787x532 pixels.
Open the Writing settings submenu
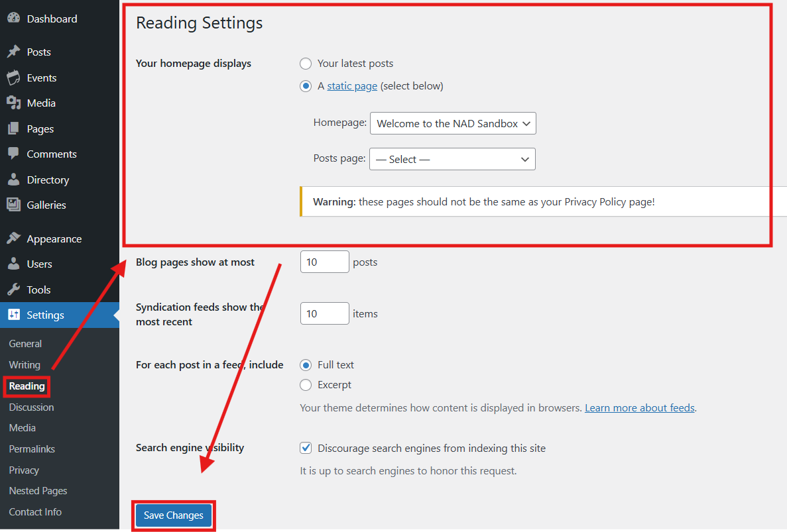[25, 364]
